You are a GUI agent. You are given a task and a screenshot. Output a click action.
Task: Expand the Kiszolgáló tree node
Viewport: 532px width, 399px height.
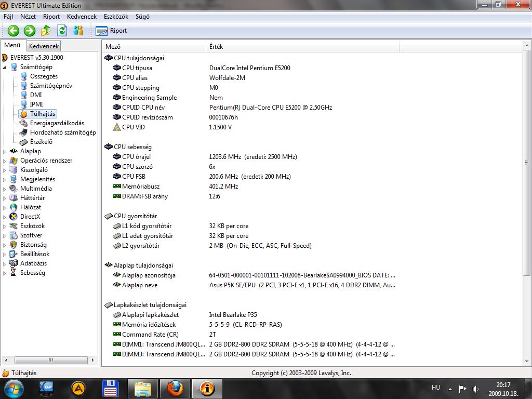point(4,170)
